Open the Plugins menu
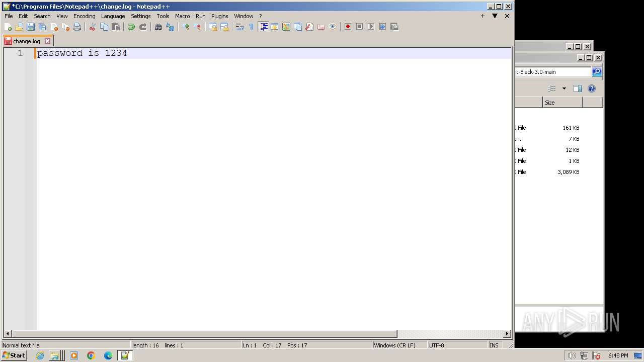 tap(219, 16)
